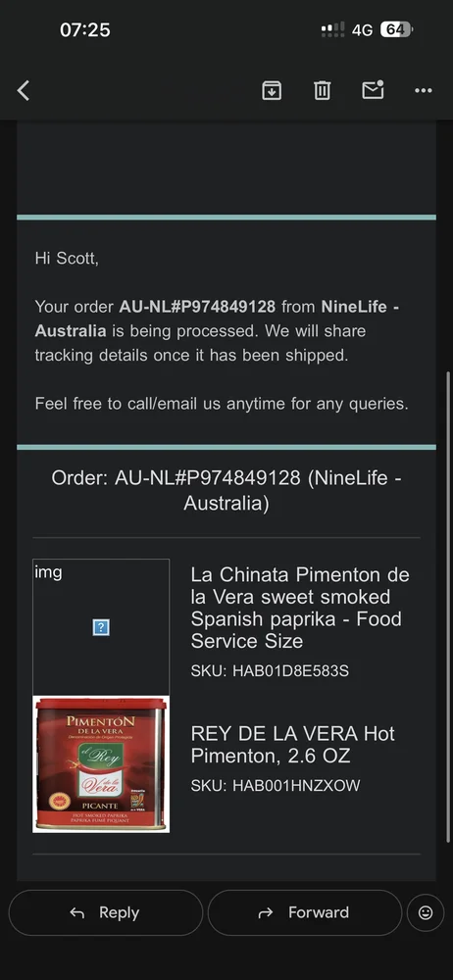Tap the battery indicator in status bar
The height and width of the screenshot is (980, 453).
[x=397, y=29]
